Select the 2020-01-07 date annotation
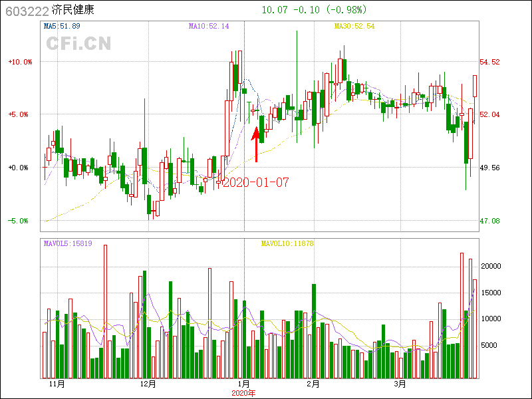The image size is (532, 399). 255,182
